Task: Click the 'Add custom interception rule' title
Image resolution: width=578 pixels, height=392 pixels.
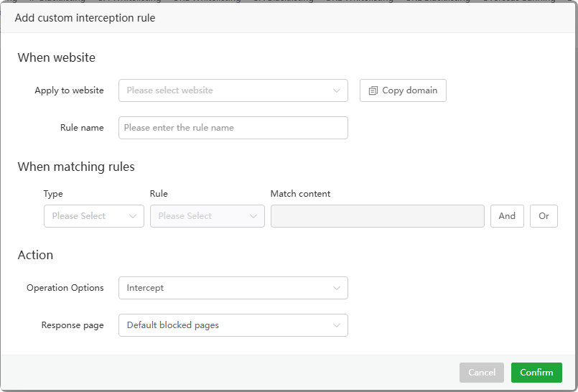Action: [85, 18]
